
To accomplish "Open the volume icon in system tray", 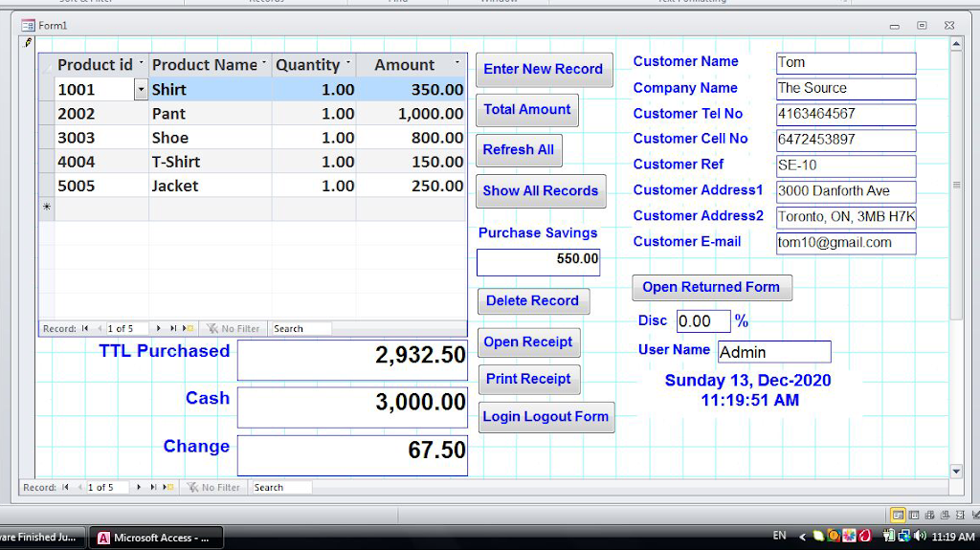I will [x=920, y=537].
